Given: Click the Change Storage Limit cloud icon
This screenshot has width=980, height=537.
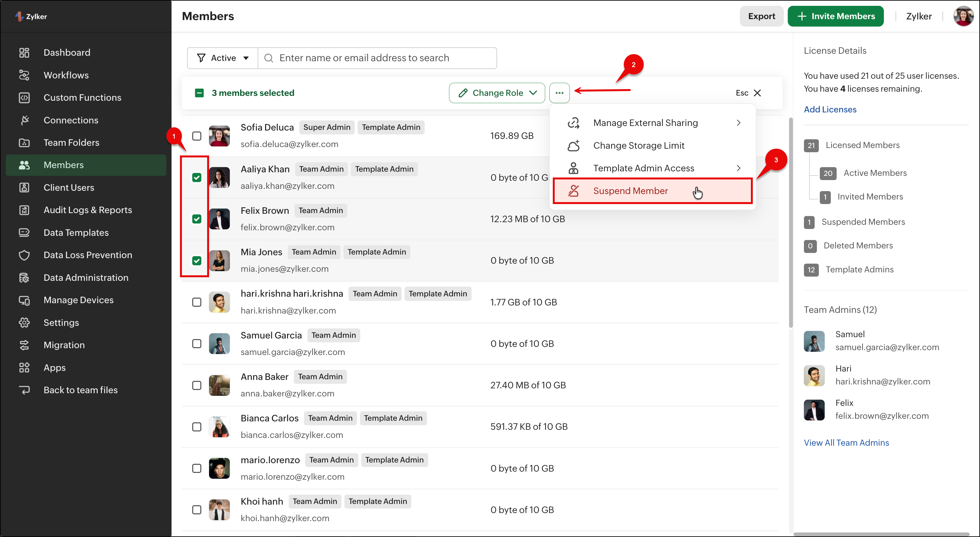Looking at the screenshot, I should point(573,145).
